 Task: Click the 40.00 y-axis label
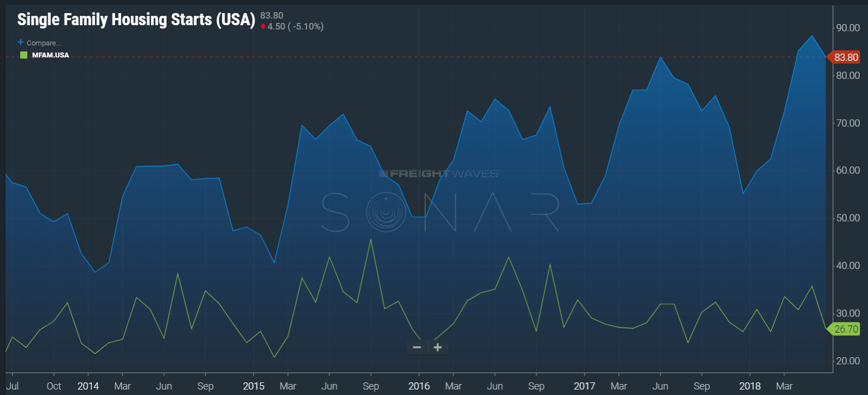coord(848,266)
